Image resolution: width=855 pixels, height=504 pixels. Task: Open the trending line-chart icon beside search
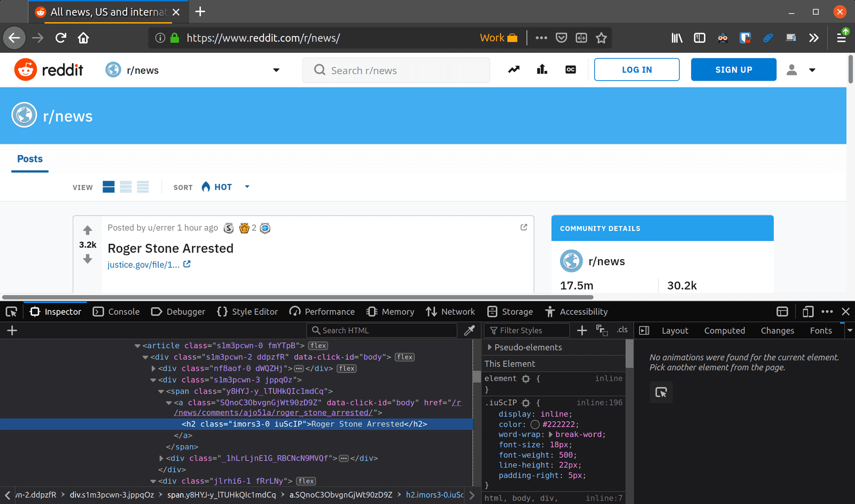(513, 69)
